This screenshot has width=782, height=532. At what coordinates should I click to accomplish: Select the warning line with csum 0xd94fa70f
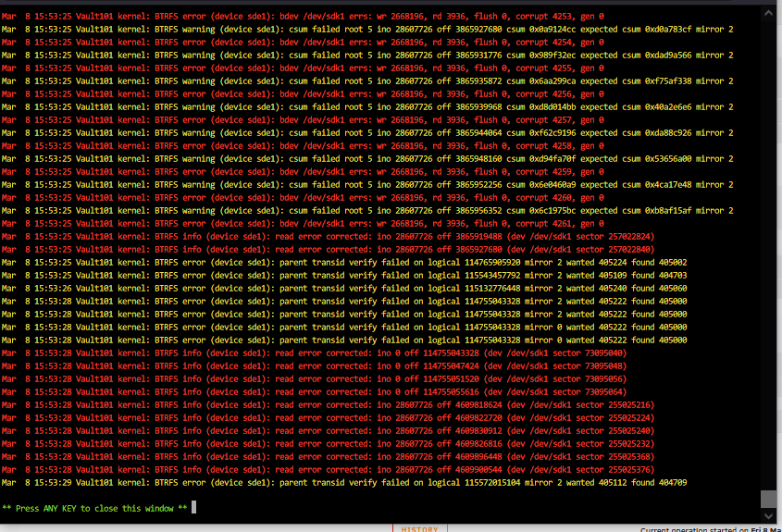click(367, 159)
